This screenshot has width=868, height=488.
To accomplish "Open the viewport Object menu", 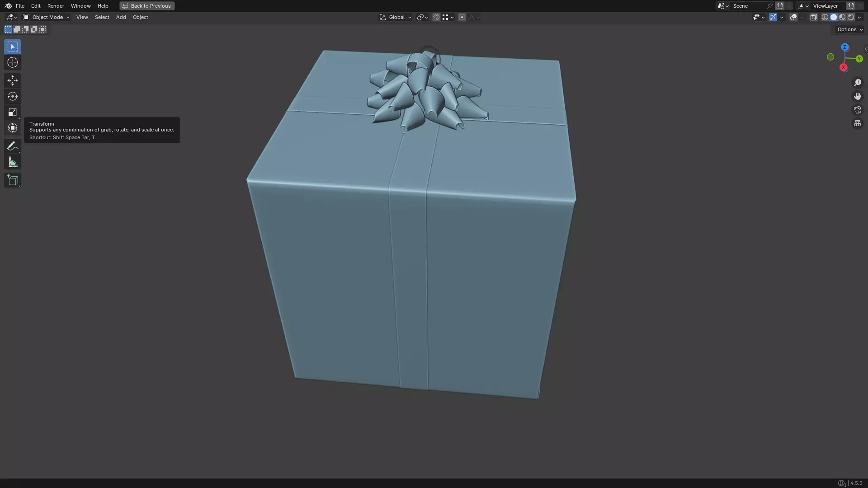I will coord(140,17).
